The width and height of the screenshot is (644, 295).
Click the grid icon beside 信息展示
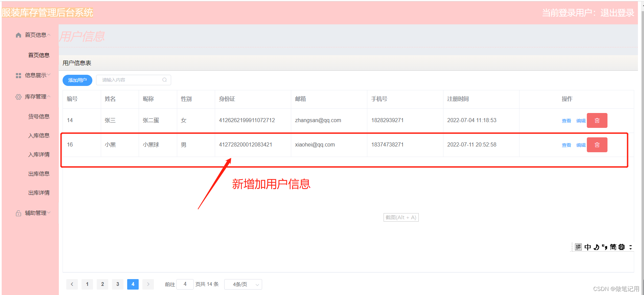click(x=19, y=75)
